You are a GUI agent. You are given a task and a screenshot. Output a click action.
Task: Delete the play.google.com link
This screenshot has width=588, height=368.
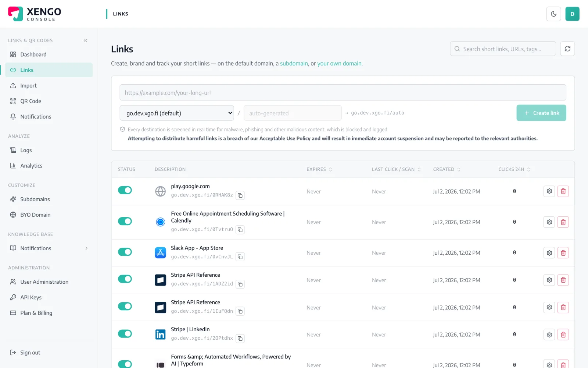(x=563, y=191)
